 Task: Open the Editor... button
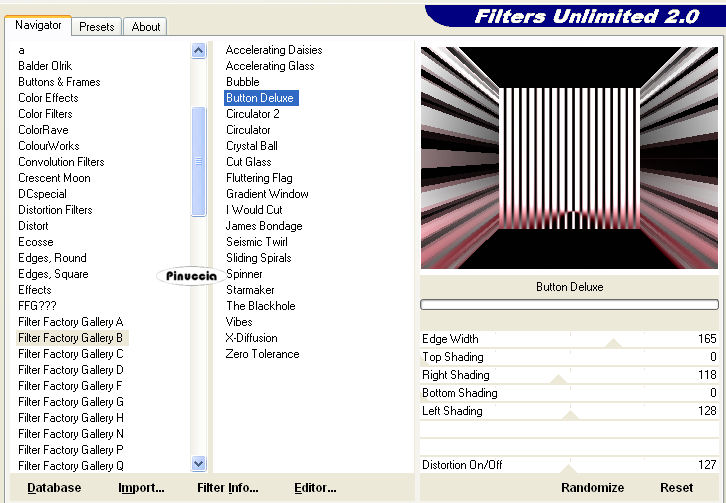coord(315,488)
